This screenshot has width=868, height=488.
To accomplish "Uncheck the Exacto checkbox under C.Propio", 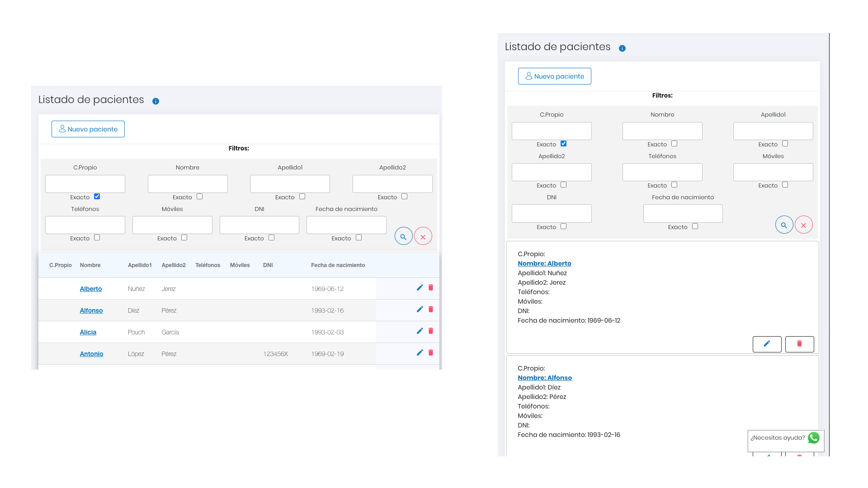I will [x=97, y=196].
